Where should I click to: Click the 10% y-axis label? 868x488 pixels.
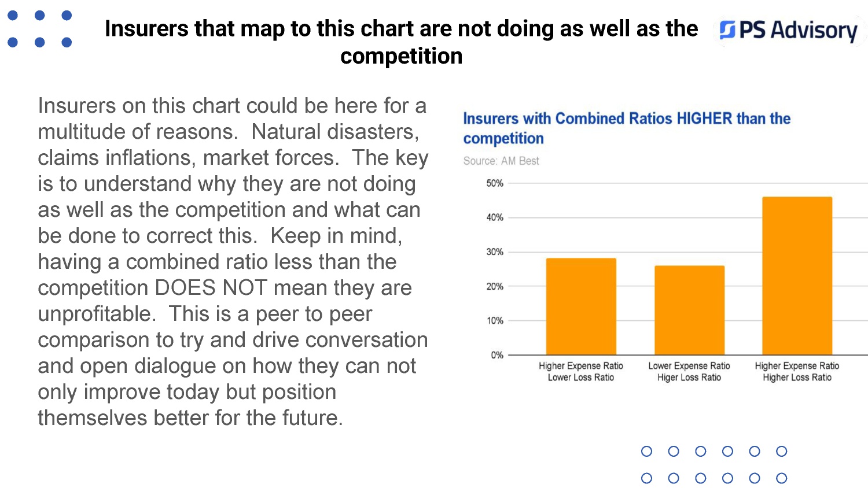point(495,321)
